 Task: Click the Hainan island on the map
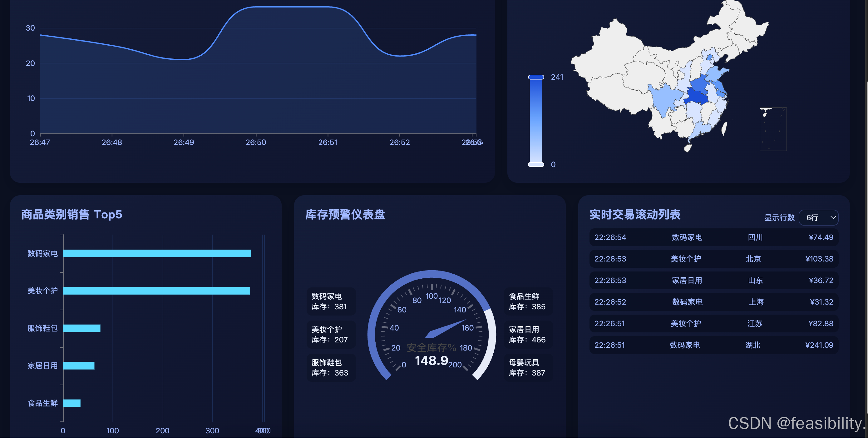click(688, 148)
